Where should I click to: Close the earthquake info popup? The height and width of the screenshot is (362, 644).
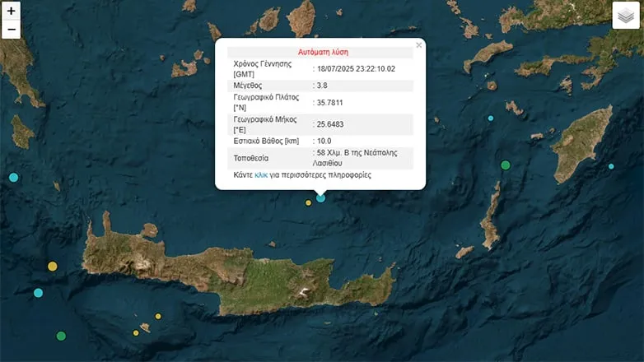[418, 45]
